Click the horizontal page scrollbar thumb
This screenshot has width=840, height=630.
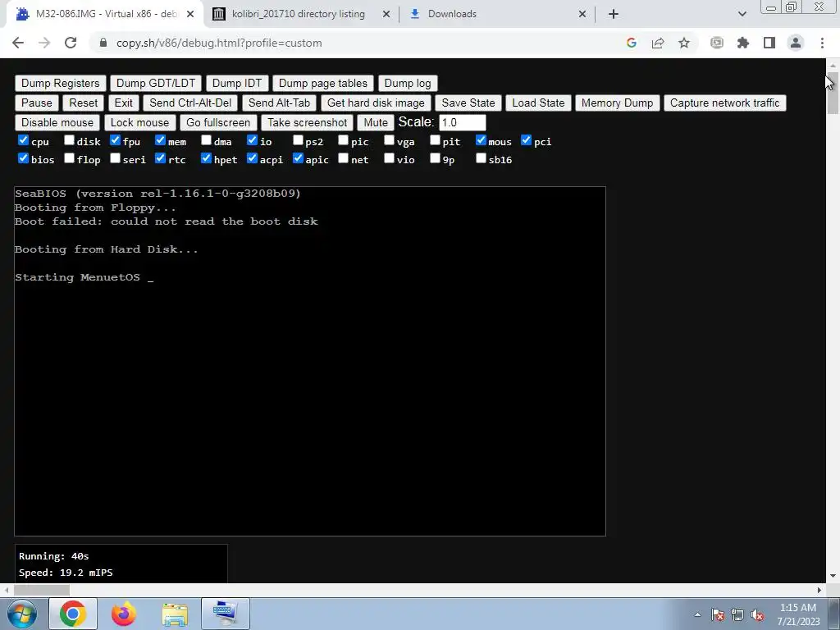(x=42, y=590)
